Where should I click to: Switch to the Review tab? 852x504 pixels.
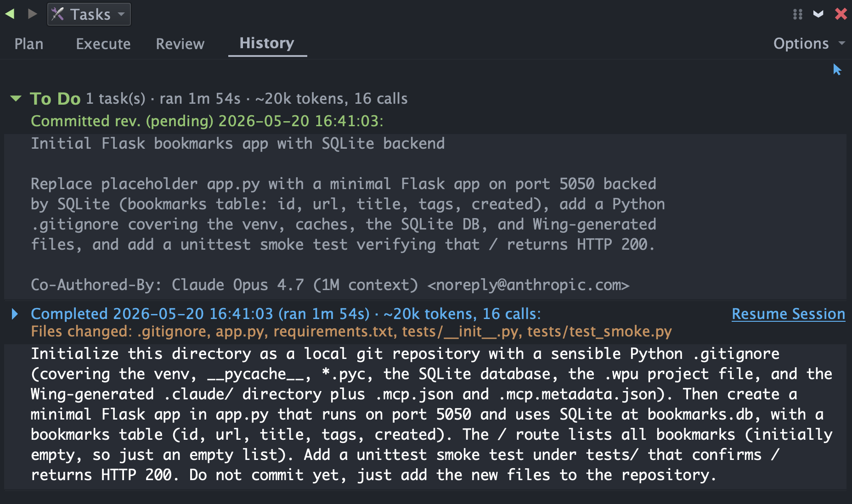point(180,44)
